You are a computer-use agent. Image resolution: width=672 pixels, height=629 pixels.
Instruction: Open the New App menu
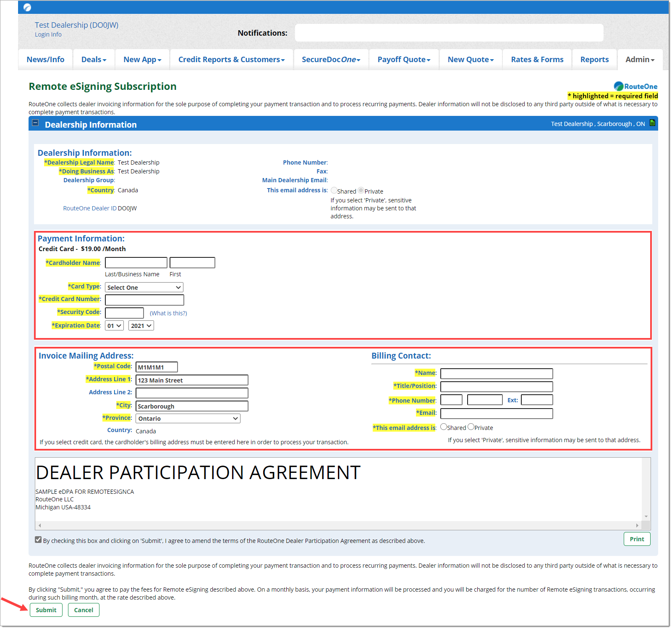tap(142, 60)
